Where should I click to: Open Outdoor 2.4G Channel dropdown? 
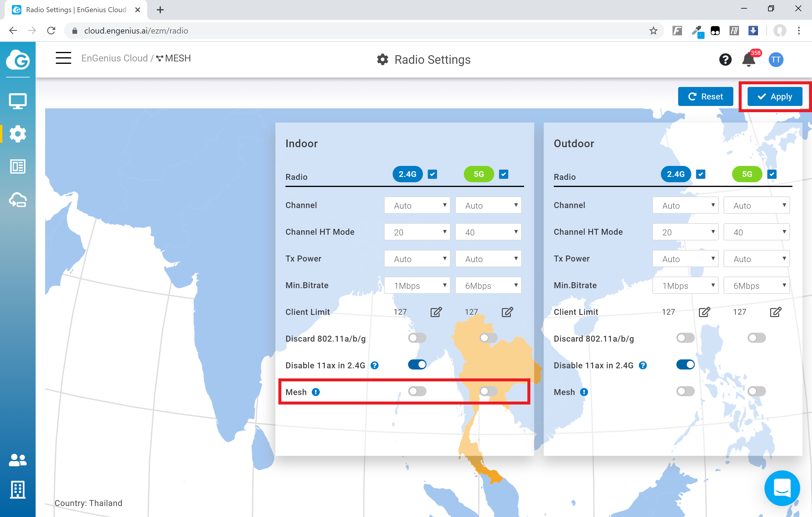685,205
